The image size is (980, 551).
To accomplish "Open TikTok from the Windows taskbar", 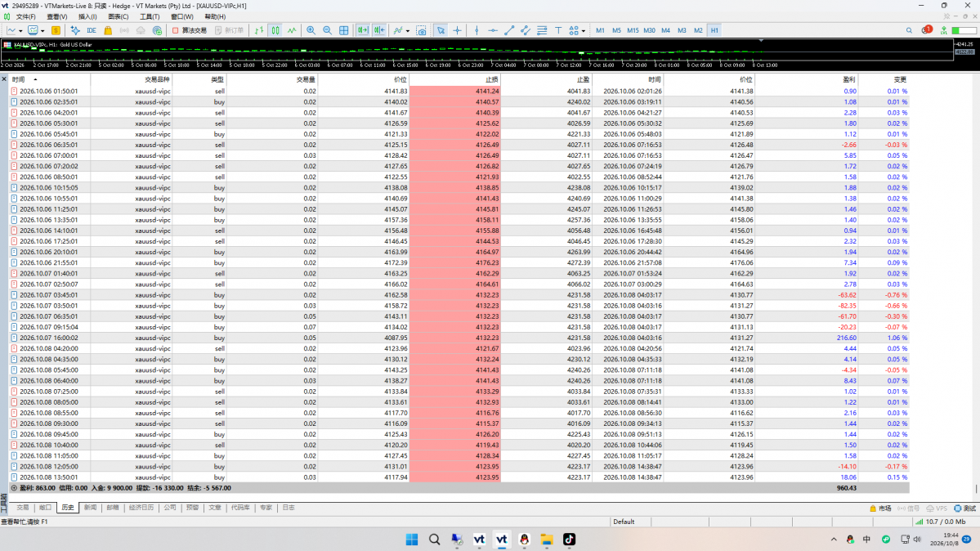I will pos(569,539).
